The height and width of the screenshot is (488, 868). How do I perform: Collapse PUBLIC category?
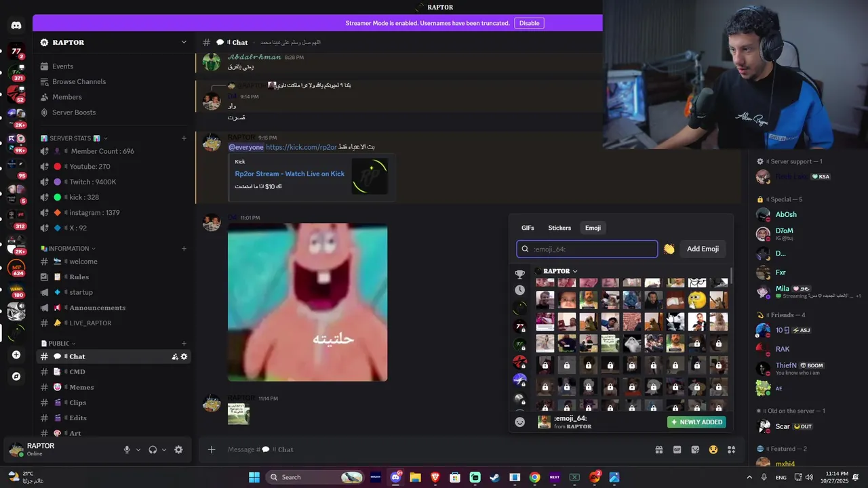(58, 344)
